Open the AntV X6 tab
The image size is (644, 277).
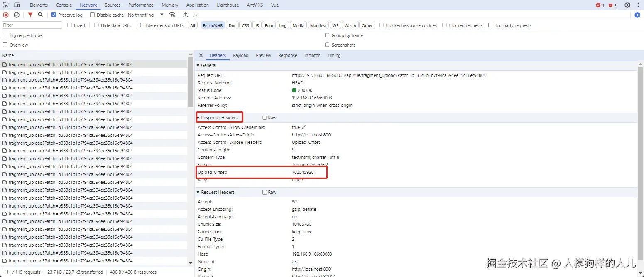[x=255, y=5]
